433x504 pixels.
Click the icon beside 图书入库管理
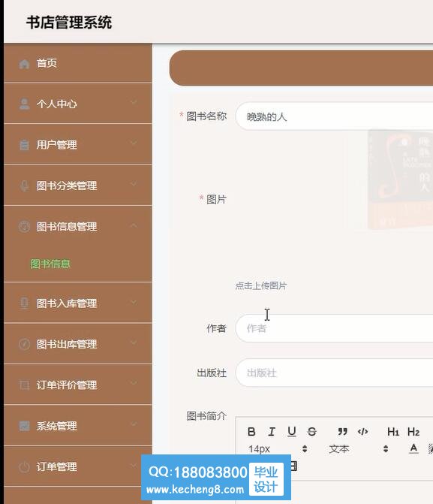tap(24, 303)
